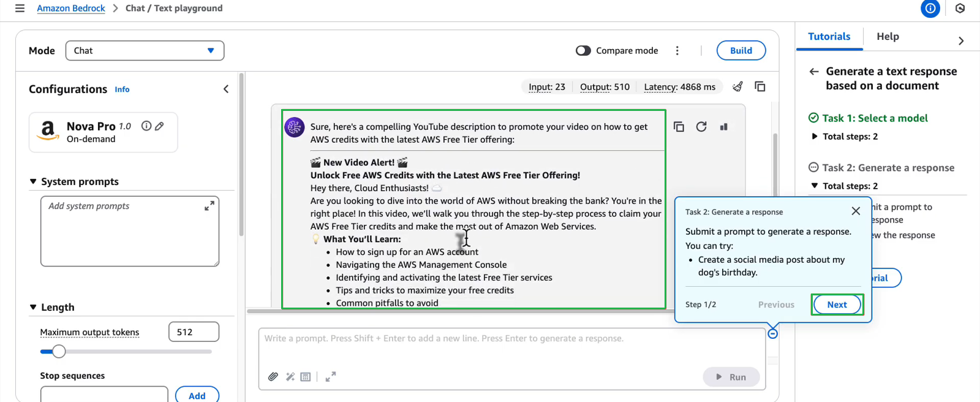
Task: Collapse the Length section
Action: coord(33,307)
